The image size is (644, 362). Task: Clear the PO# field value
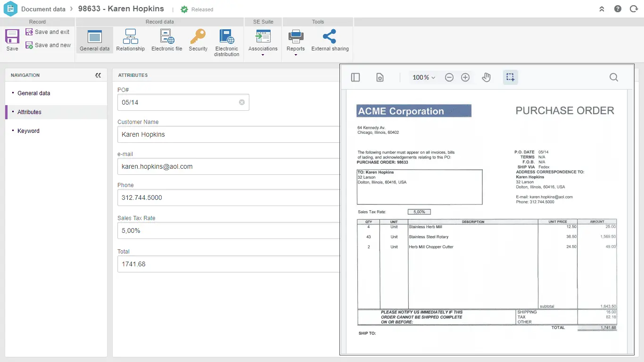[x=242, y=102]
